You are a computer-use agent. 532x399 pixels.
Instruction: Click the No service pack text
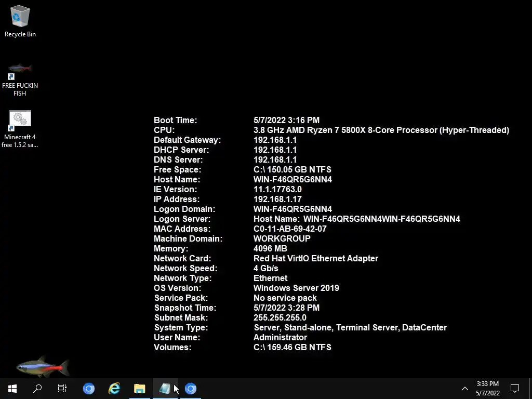285,298
